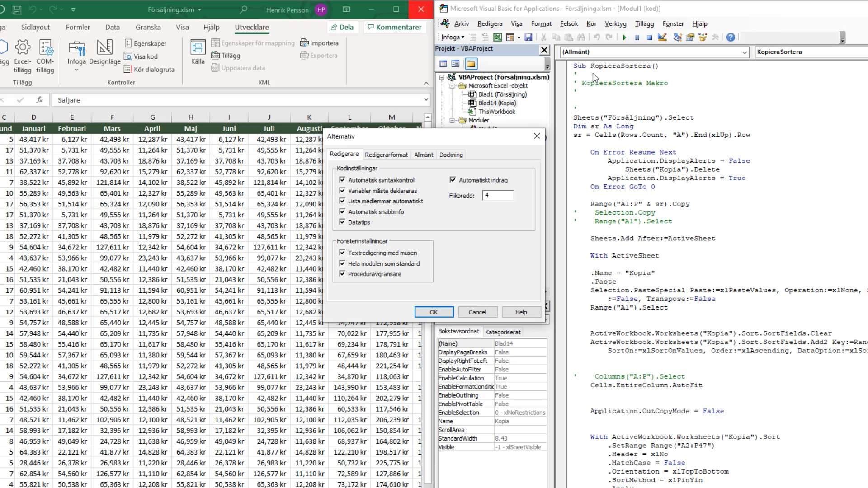This screenshot has width=868, height=488.
Task: Click the Cancel button in Alternativ dialog
Action: click(x=477, y=312)
